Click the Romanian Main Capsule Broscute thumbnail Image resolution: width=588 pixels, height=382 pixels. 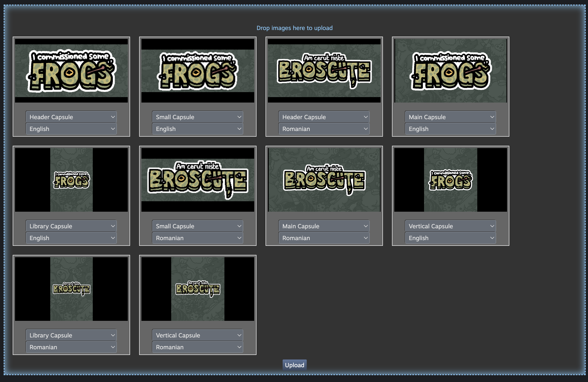click(324, 180)
